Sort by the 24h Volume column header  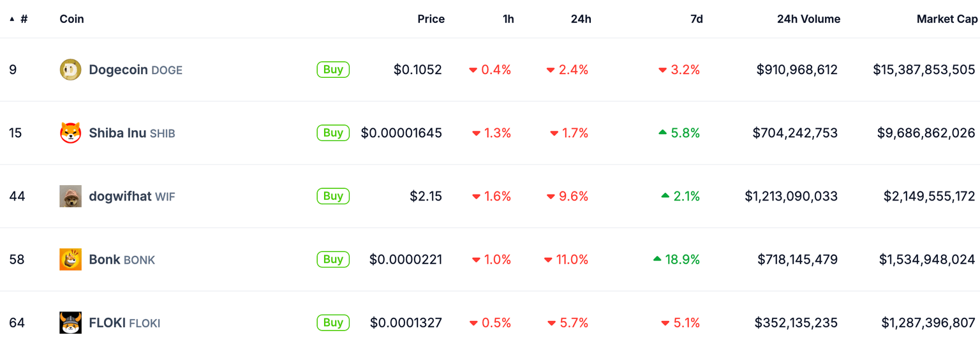tap(808, 19)
